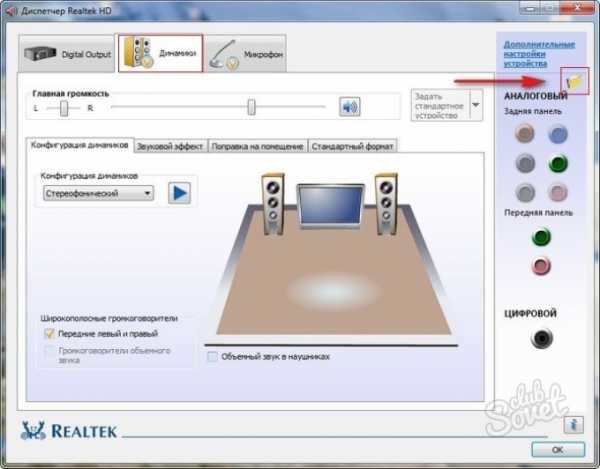This screenshot has height=469, width=600.
Task: Switch to the Динамики tab
Action: (x=161, y=53)
